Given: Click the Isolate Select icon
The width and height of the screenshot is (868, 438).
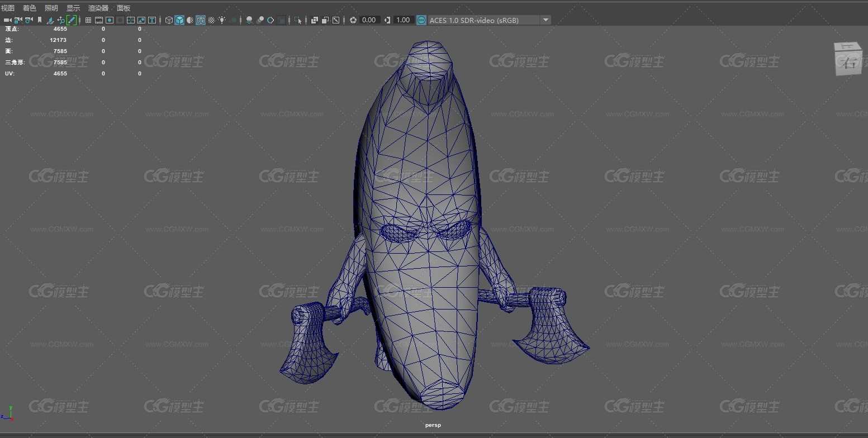Looking at the screenshot, I should (298, 20).
